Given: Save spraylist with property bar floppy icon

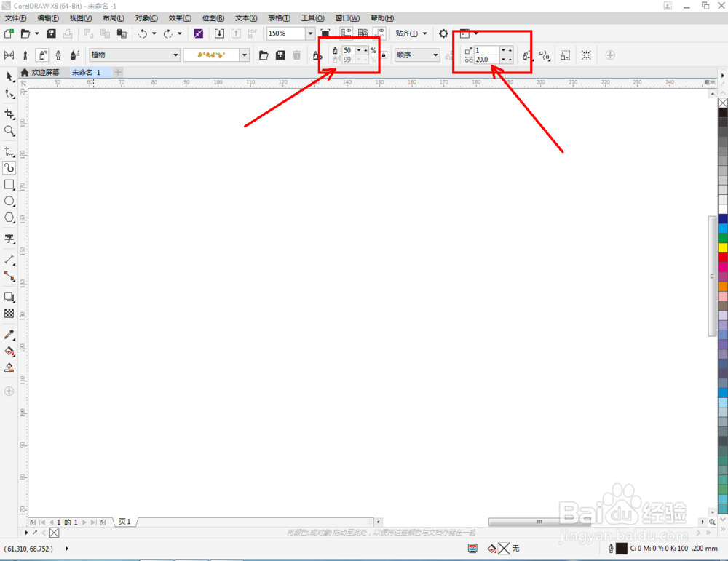Looking at the screenshot, I should click(x=280, y=55).
